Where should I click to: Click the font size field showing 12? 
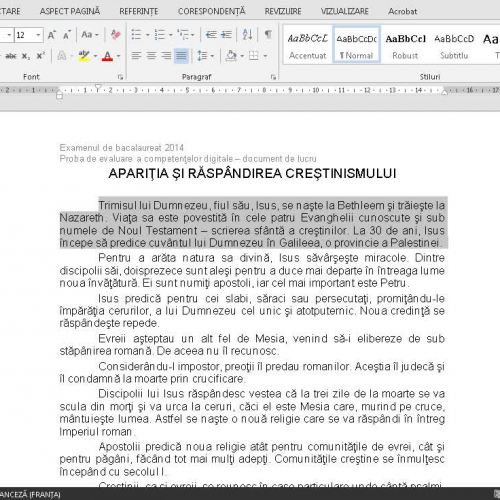(x=25, y=35)
